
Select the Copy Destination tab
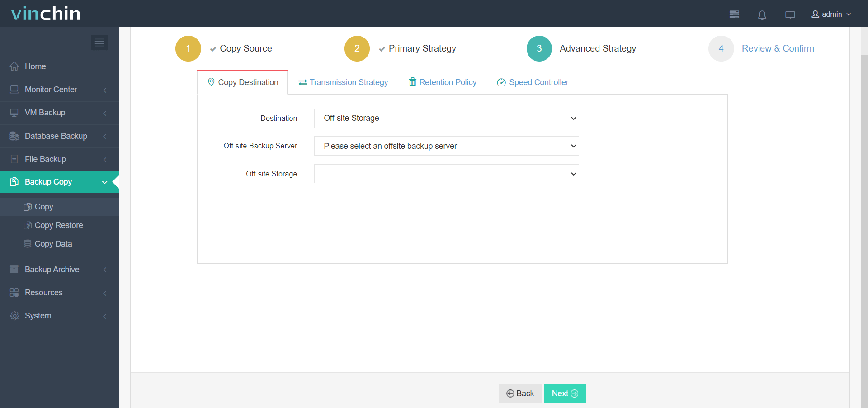(242, 82)
